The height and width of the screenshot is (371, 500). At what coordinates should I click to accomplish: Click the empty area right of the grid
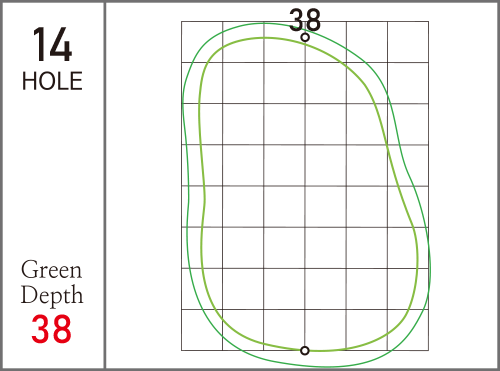point(463,185)
